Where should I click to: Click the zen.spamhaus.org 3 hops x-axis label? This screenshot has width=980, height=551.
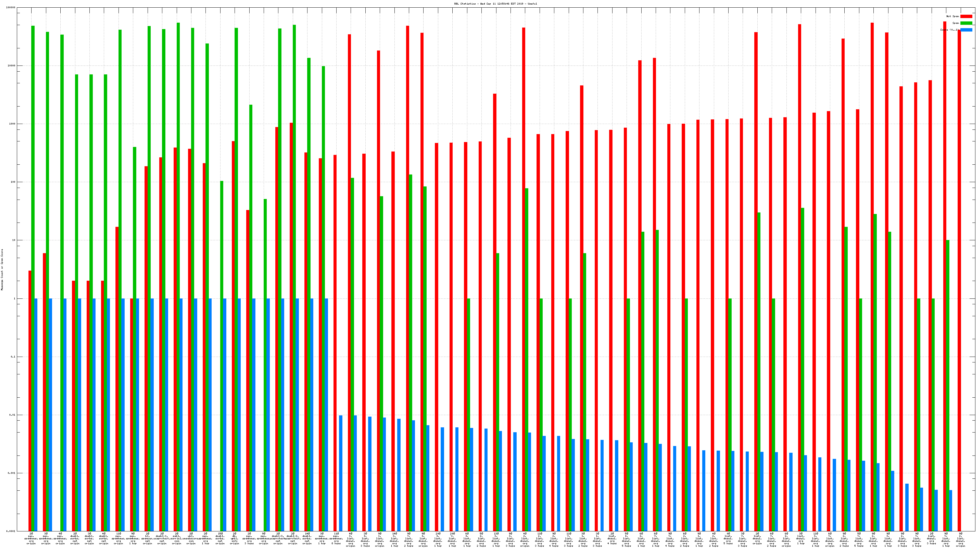click(249, 538)
